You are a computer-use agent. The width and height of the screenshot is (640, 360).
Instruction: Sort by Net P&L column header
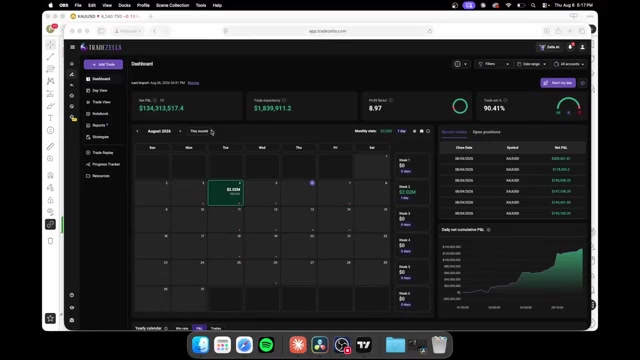[x=561, y=148]
